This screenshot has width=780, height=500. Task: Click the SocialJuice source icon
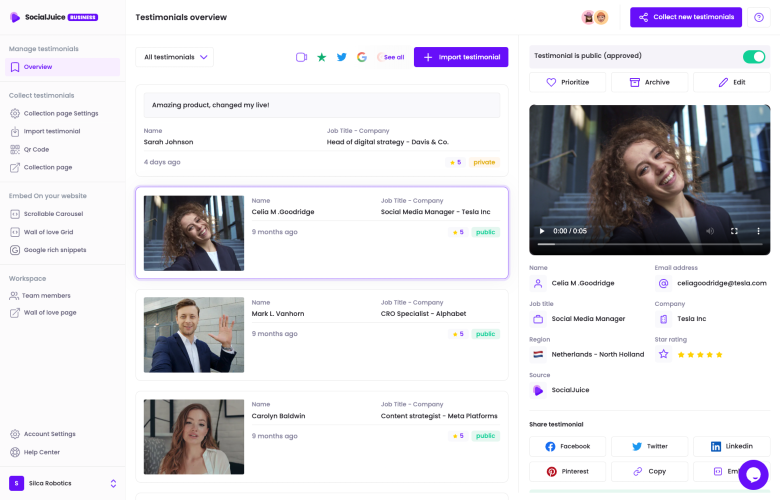538,391
